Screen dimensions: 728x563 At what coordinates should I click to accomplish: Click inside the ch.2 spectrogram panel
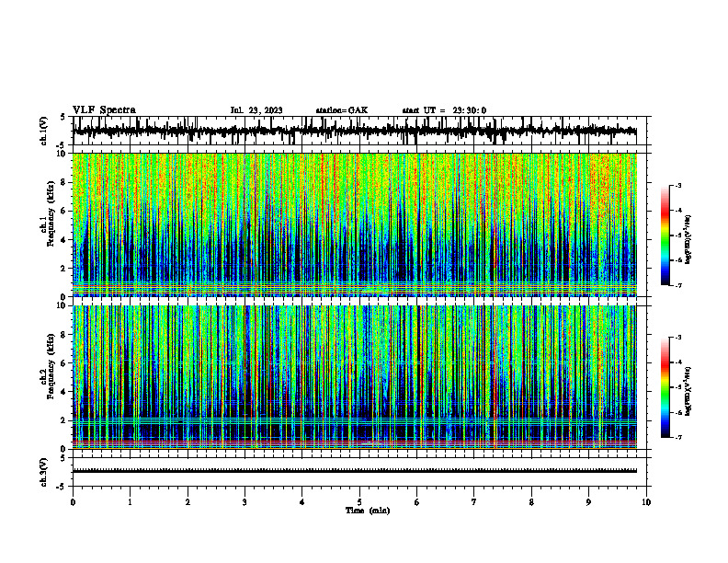click(355, 377)
